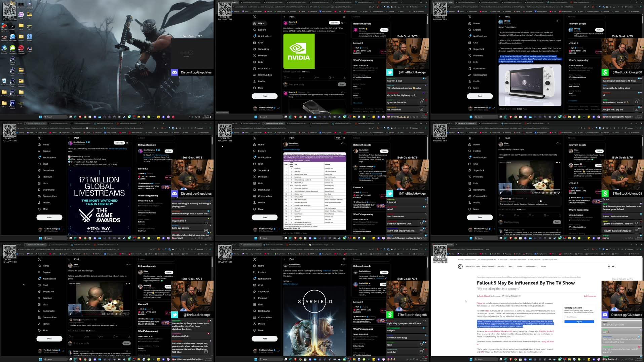The height and width of the screenshot is (362, 644).
Task: Open the more options menu on Geoff Keighley's post
Action: click(x=129, y=142)
